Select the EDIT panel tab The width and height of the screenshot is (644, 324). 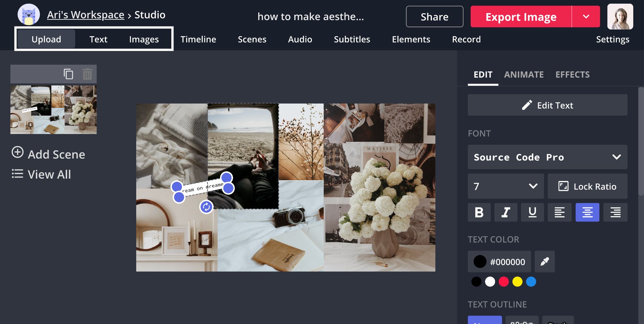[x=483, y=74]
